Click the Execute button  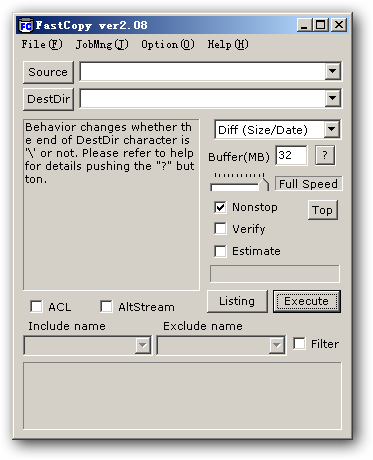[306, 301]
